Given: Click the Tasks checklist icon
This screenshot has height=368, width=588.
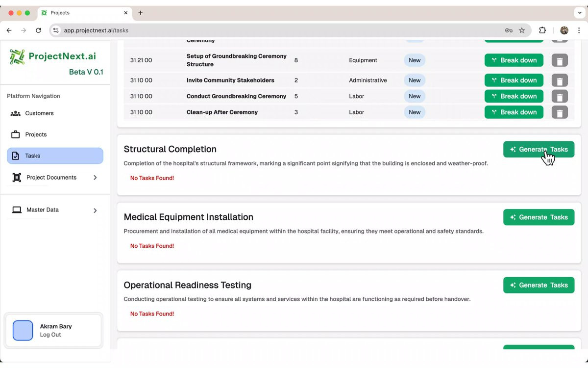Looking at the screenshot, I should [x=16, y=156].
